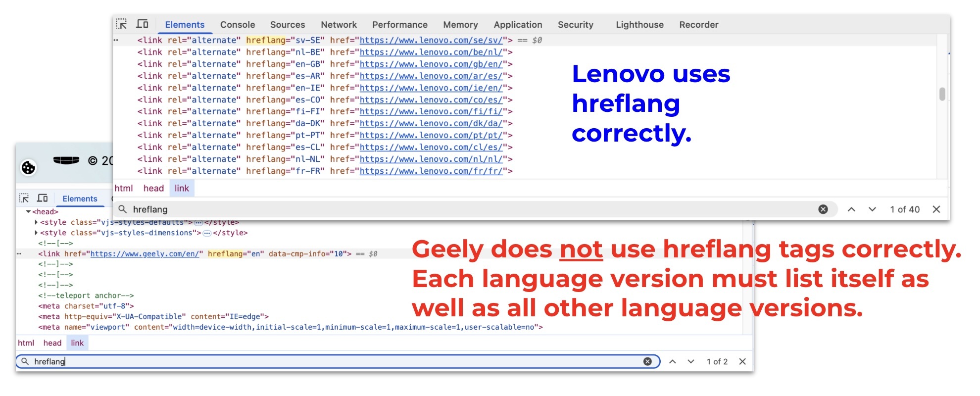
Task: Go to next match in Geely search
Action: (691, 361)
